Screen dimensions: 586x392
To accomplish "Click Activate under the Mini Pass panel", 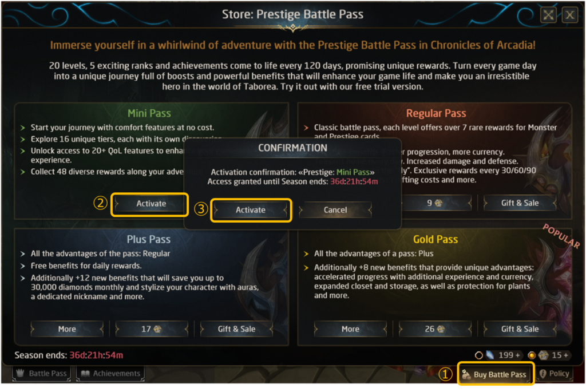I will pyautogui.click(x=151, y=204).
